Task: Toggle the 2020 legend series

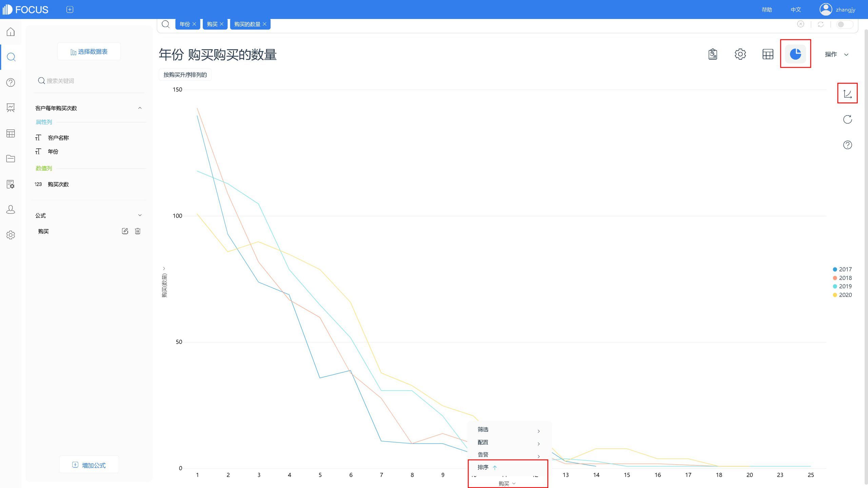Action: click(x=842, y=295)
